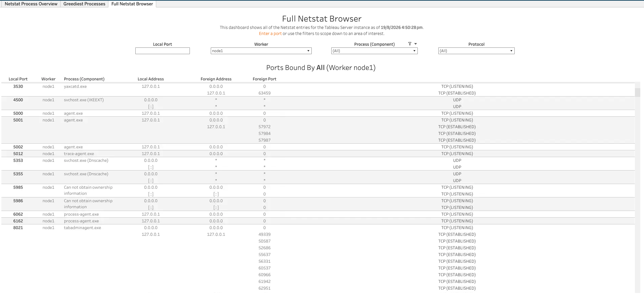Viewport: 644px width, 294px height.
Task: Click agent.exe in the 5002 row
Action: [73, 147]
